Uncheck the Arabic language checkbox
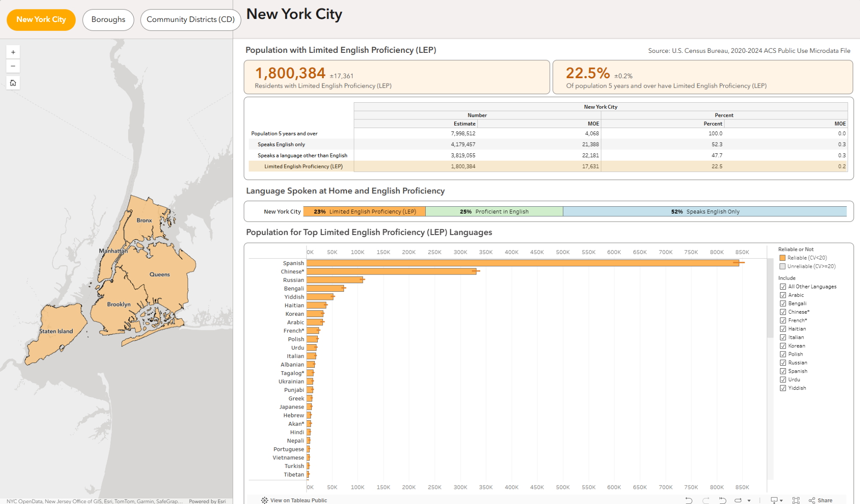 783,295
